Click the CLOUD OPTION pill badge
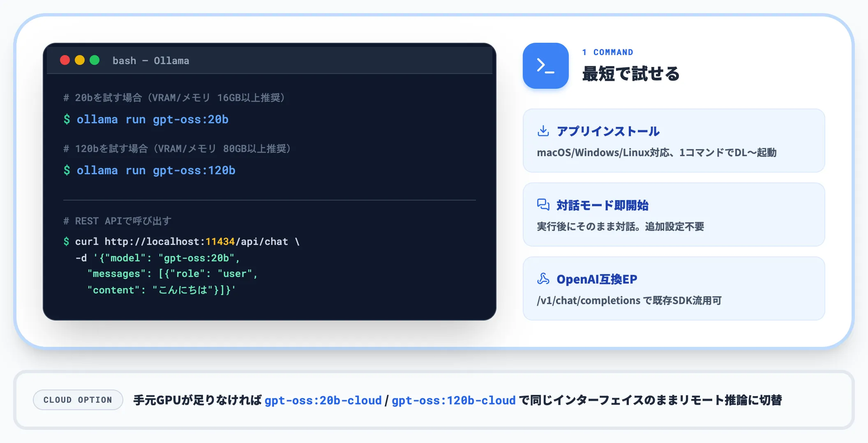This screenshot has width=868, height=443. click(78, 400)
